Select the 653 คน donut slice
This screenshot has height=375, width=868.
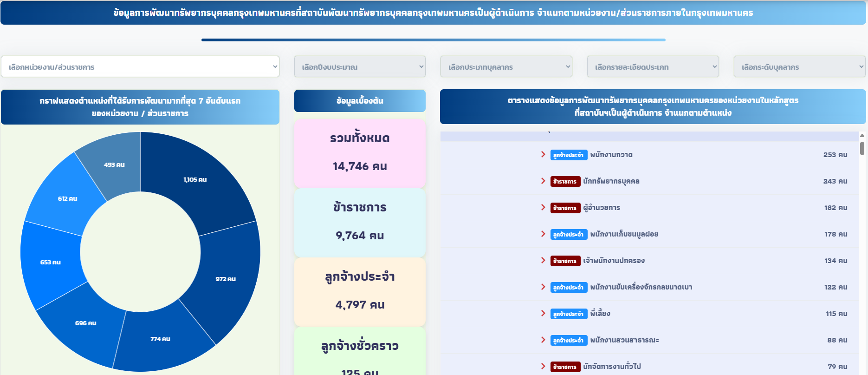click(50, 262)
